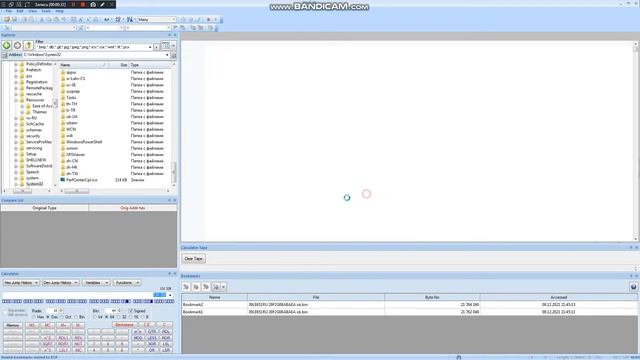
Task: Go up one folder level in Explorer
Action: point(28,46)
